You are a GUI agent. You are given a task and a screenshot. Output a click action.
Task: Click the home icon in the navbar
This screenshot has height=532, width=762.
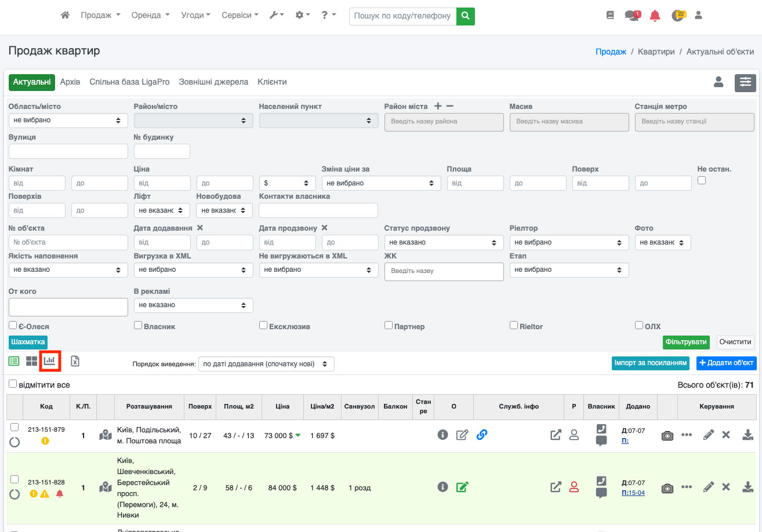pyautogui.click(x=65, y=16)
